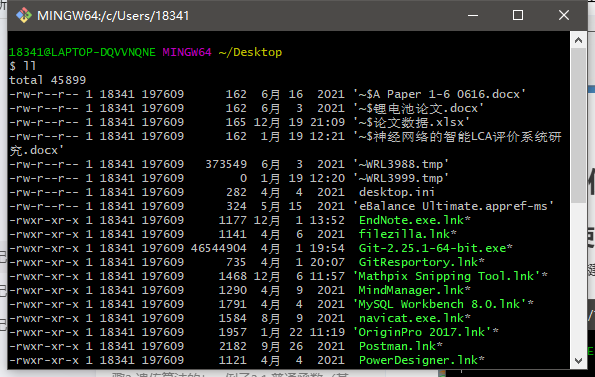Click timestamp 19:54 of Git installer row
Viewport: 595px width, 377px height.
coord(327,248)
